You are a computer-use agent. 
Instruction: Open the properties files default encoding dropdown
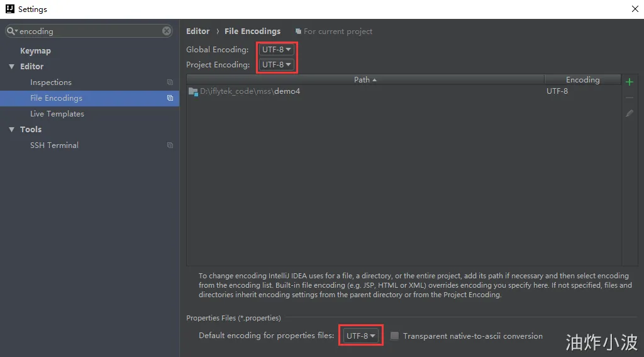tap(360, 336)
